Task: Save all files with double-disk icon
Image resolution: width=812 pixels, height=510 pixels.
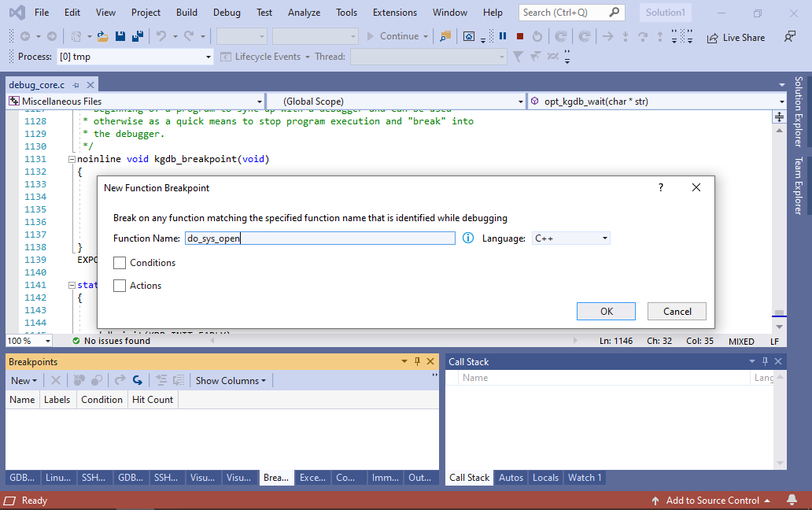Action: click(138, 36)
